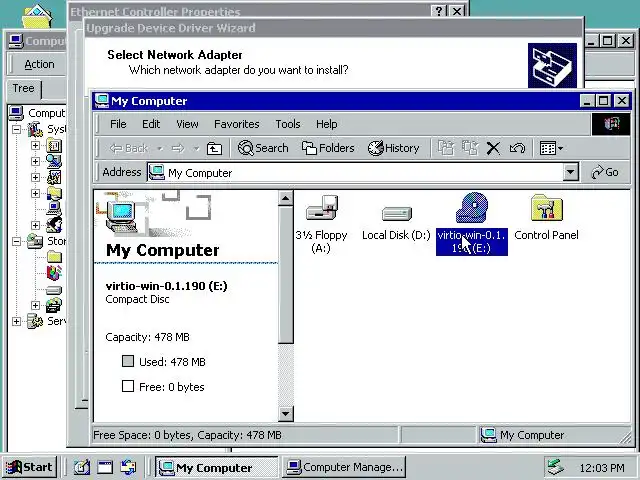The width and height of the screenshot is (640, 480).
Task: Open the View menu
Action: 187,124
